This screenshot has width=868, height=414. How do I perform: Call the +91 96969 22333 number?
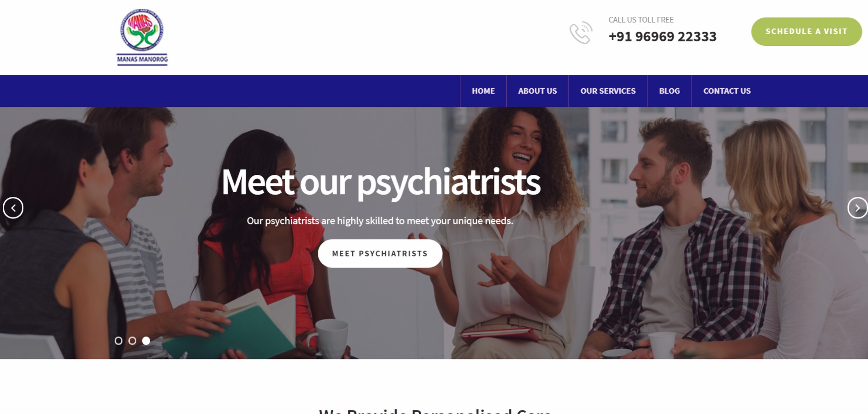pos(662,37)
